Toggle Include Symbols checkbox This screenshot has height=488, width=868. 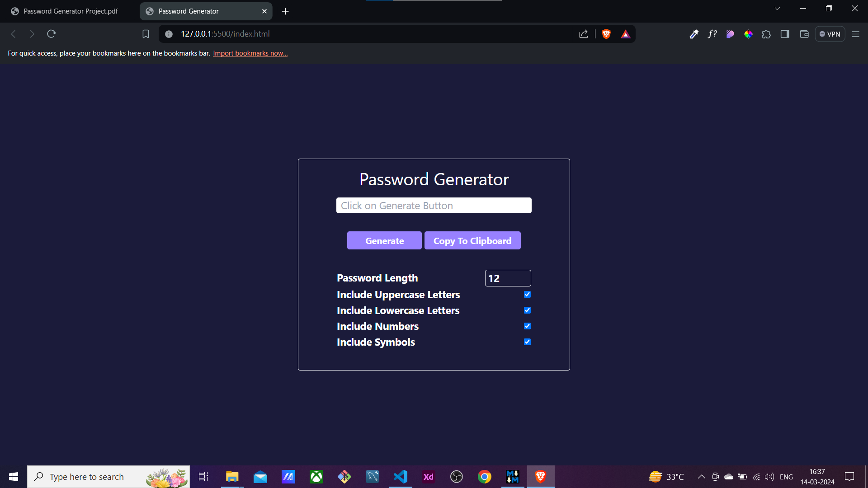pyautogui.click(x=527, y=342)
